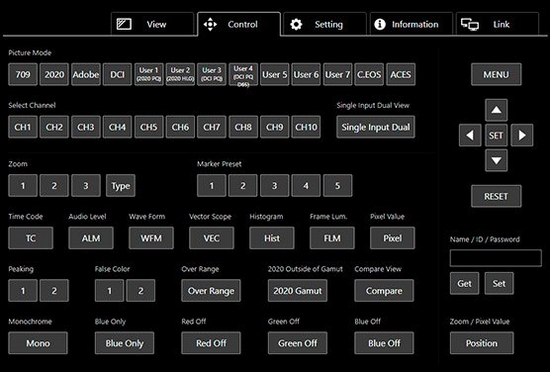Open the Setting tab
Screen dimensions: 550x372
325,24
